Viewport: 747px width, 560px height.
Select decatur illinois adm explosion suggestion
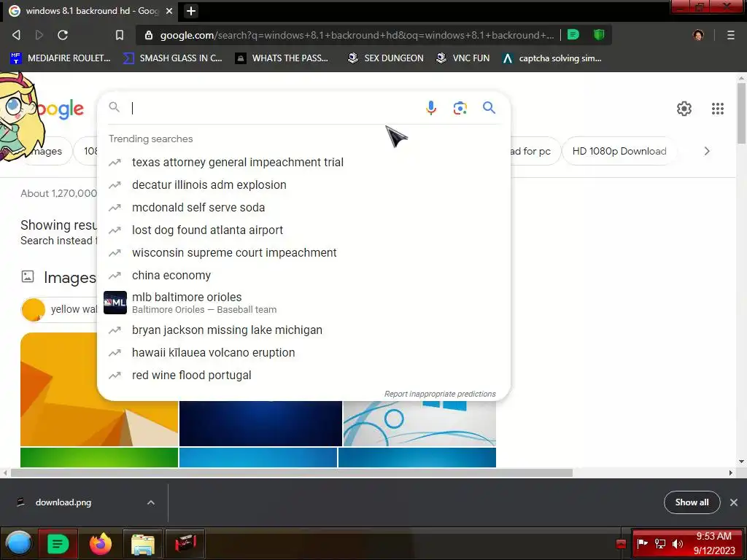[x=303, y=184]
